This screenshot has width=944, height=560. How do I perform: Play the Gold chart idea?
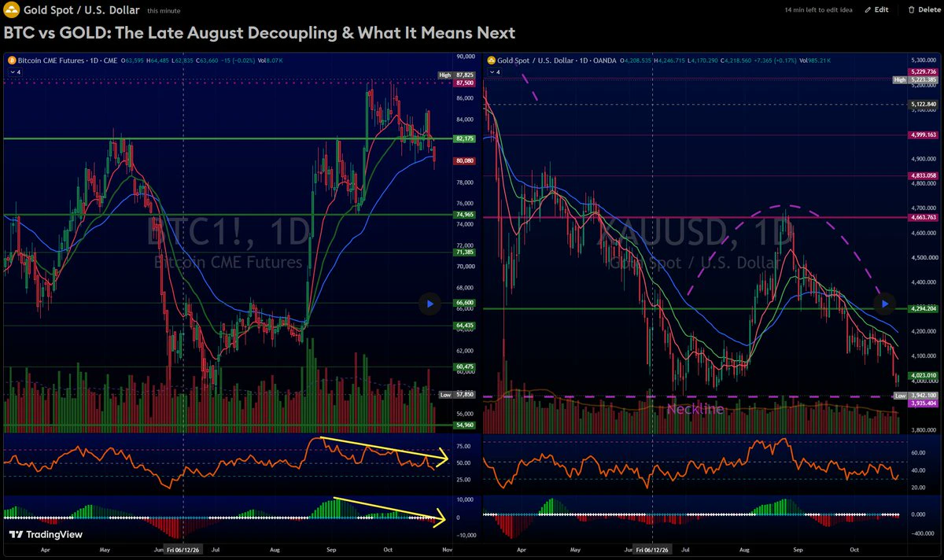tap(886, 303)
